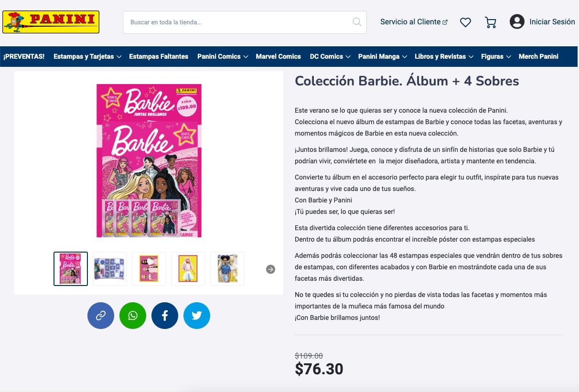The height and width of the screenshot is (392, 579).
Task: Share product on Facebook
Action: click(165, 316)
